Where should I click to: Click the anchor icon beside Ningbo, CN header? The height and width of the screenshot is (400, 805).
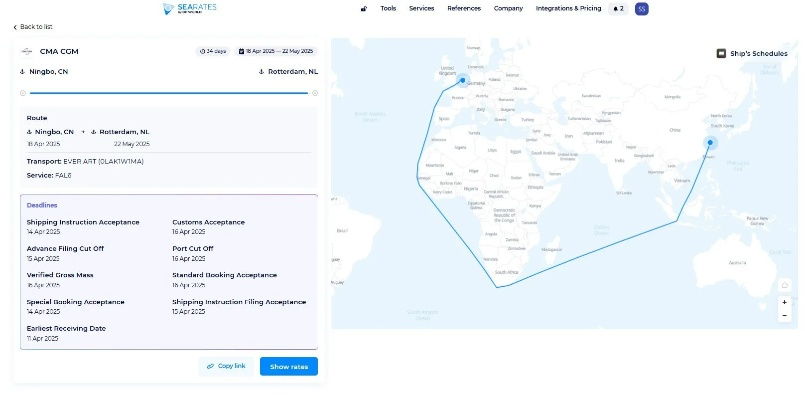coord(23,72)
